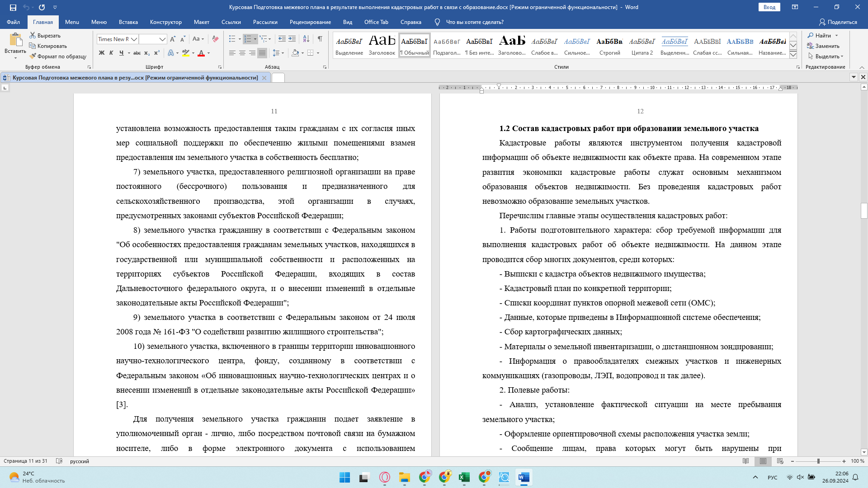Click the Поделиться share button
868x488 pixels.
[838, 22]
